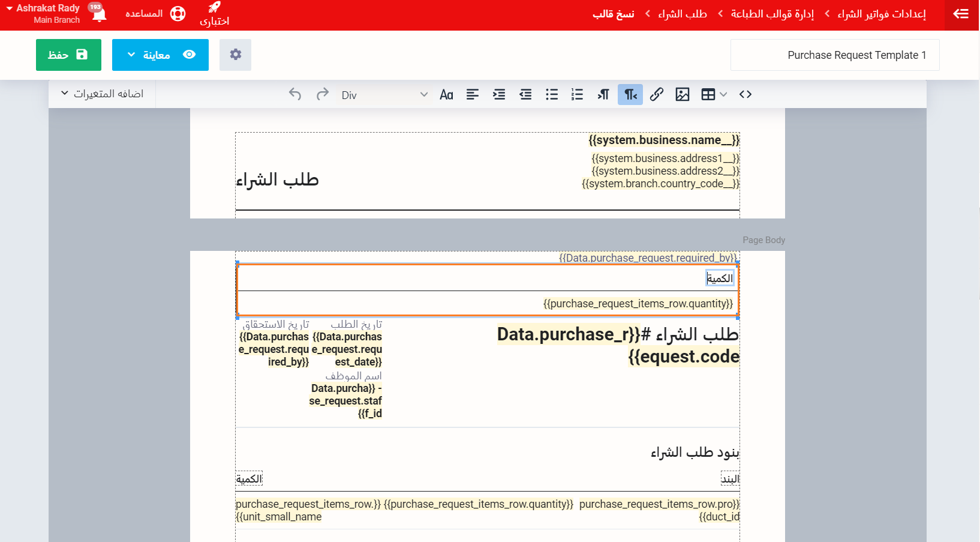Insert a bulleted list
The image size is (980, 542).
tap(552, 94)
